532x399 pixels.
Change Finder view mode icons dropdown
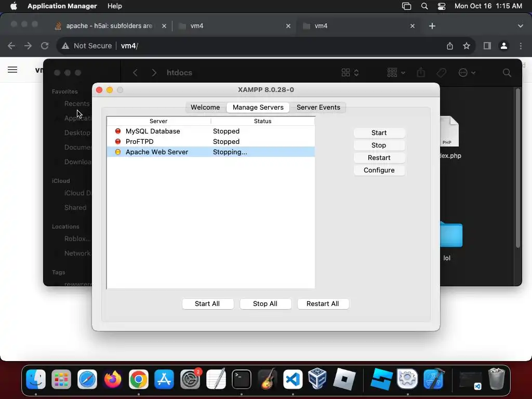tap(350, 73)
